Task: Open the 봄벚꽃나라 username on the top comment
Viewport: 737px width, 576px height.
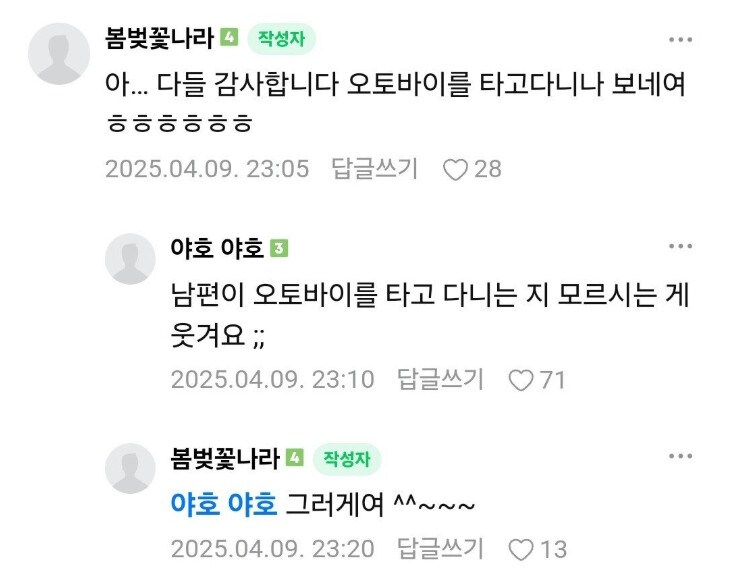Action: click(x=160, y=38)
